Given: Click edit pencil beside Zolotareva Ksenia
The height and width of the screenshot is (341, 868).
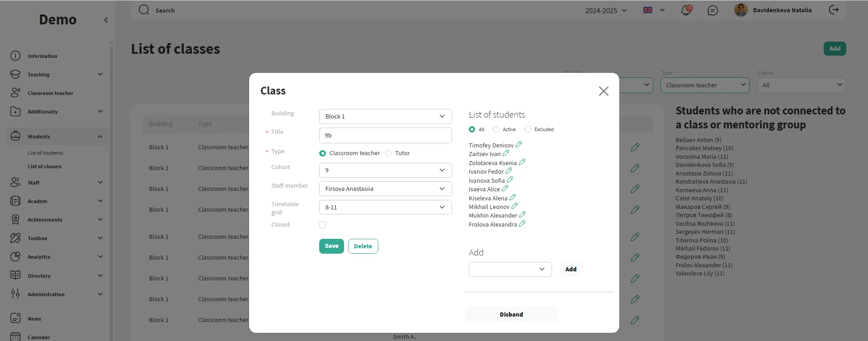Looking at the screenshot, I should click(x=522, y=162).
